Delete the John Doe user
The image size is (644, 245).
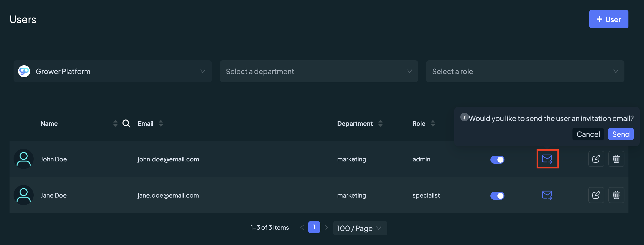[x=616, y=159]
